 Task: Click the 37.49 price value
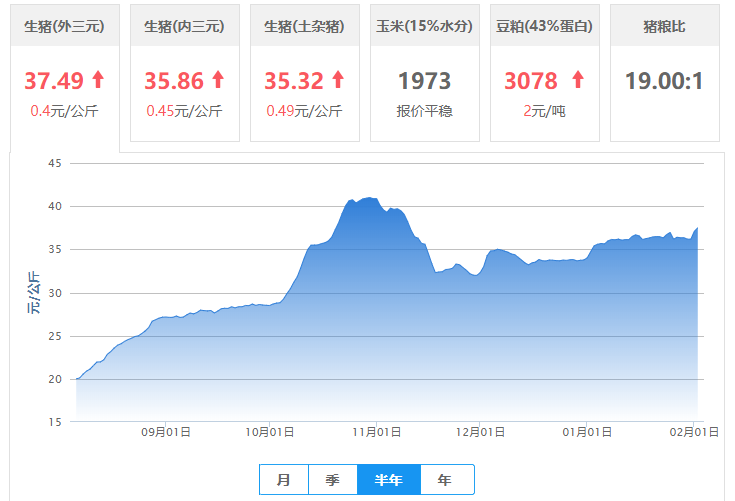(54, 81)
